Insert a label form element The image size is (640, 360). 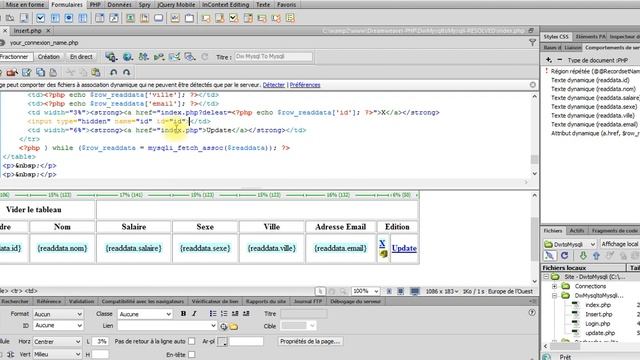click(175, 18)
